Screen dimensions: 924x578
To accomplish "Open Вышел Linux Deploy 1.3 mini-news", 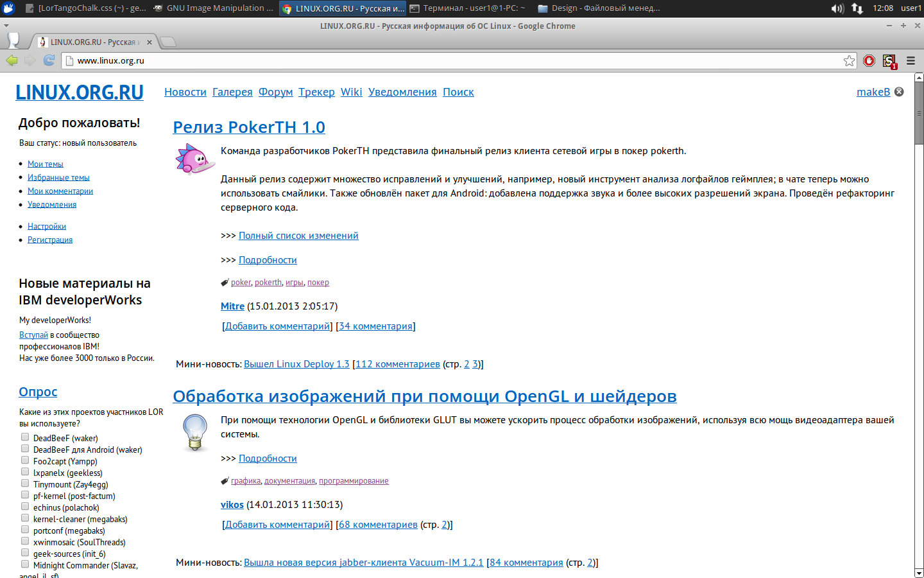I will click(296, 364).
